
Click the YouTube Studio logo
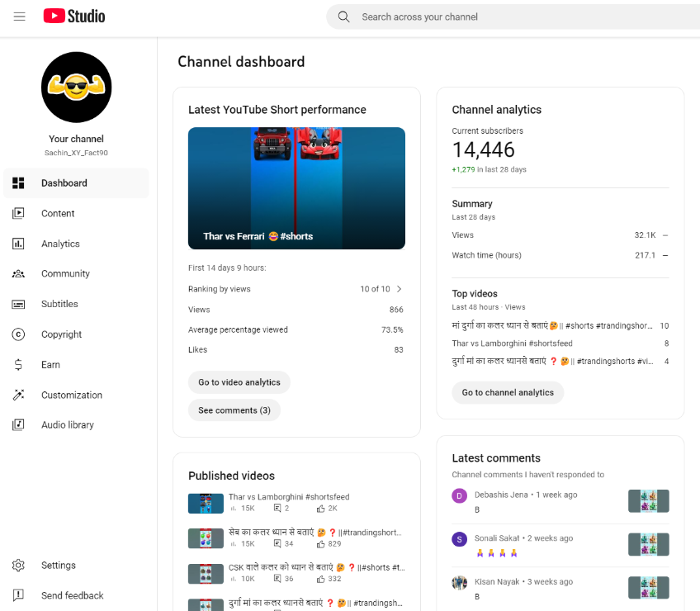tap(74, 16)
